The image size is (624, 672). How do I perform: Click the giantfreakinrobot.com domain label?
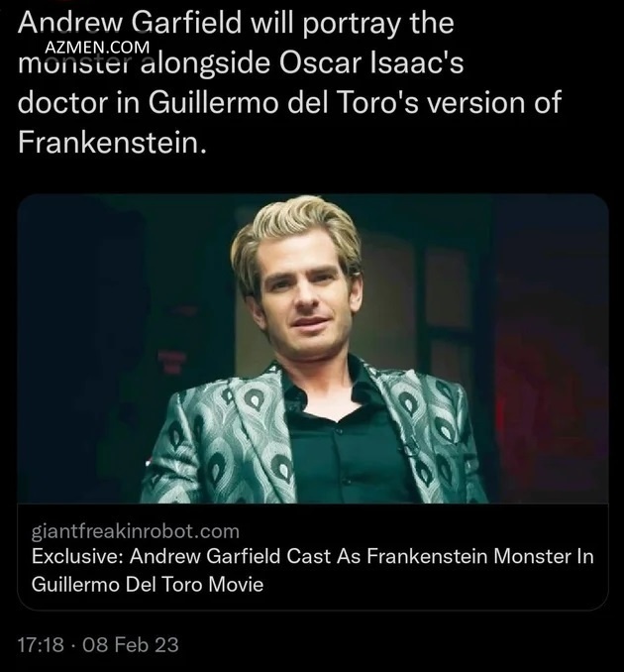coord(136,531)
